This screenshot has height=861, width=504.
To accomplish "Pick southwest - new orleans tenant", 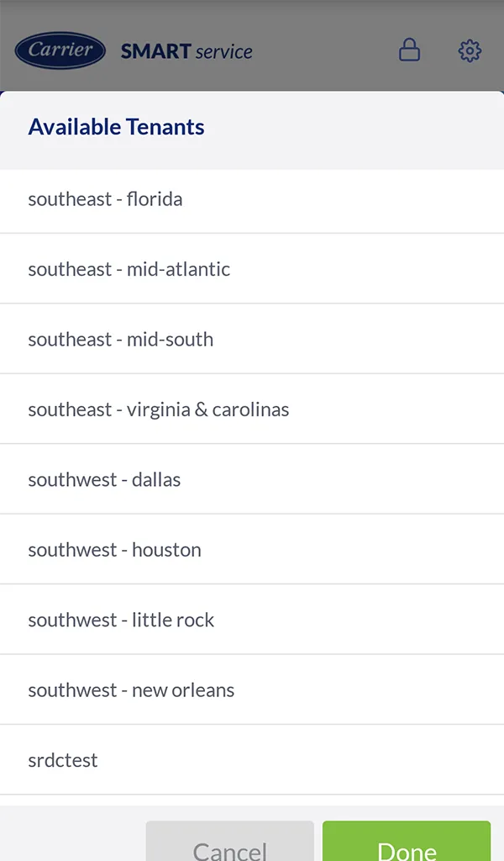I will coord(252,690).
